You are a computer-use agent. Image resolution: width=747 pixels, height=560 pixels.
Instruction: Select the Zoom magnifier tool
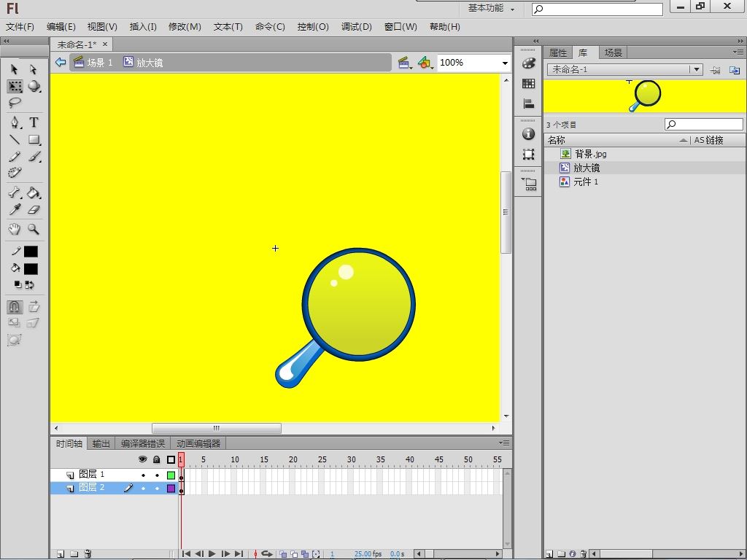[34, 229]
